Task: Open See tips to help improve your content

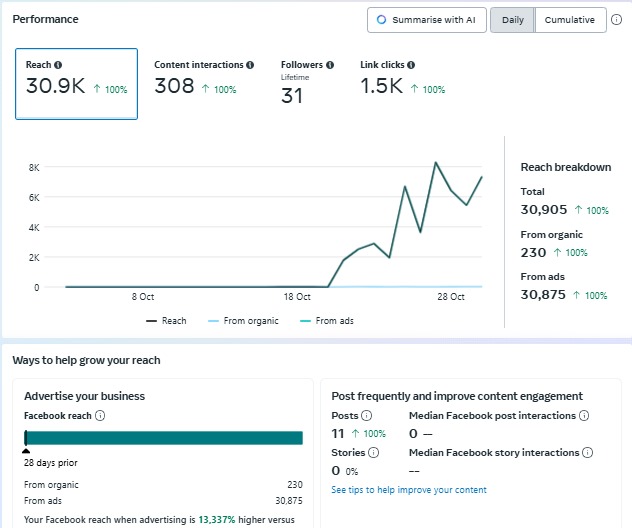Action: pos(409,490)
